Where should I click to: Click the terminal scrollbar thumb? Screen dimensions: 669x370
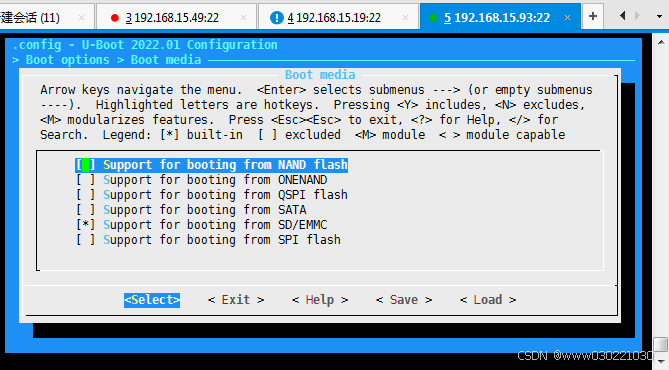(661, 344)
